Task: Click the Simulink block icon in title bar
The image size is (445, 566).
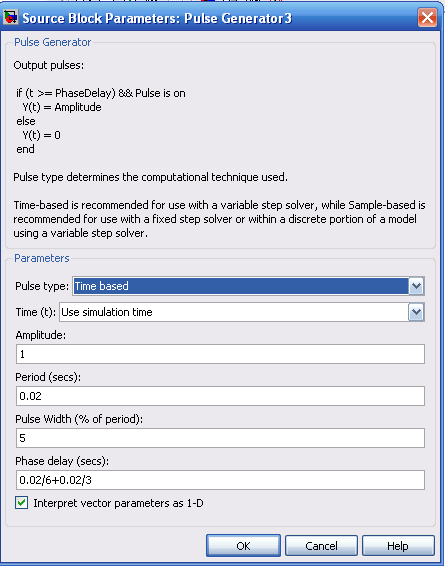Action: click(10, 17)
